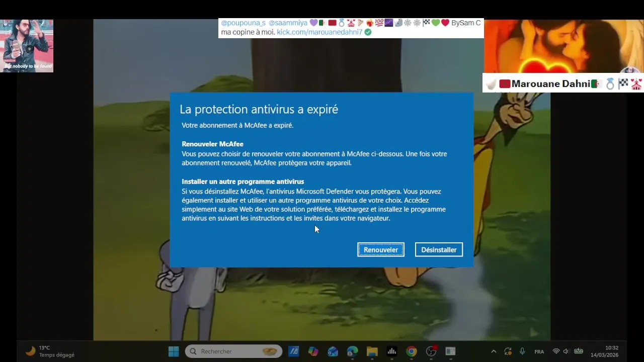Viewport: 644px width, 362px height.
Task: Open the volume speaker tray icon
Action: pyautogui.click(x=566, y=351)
